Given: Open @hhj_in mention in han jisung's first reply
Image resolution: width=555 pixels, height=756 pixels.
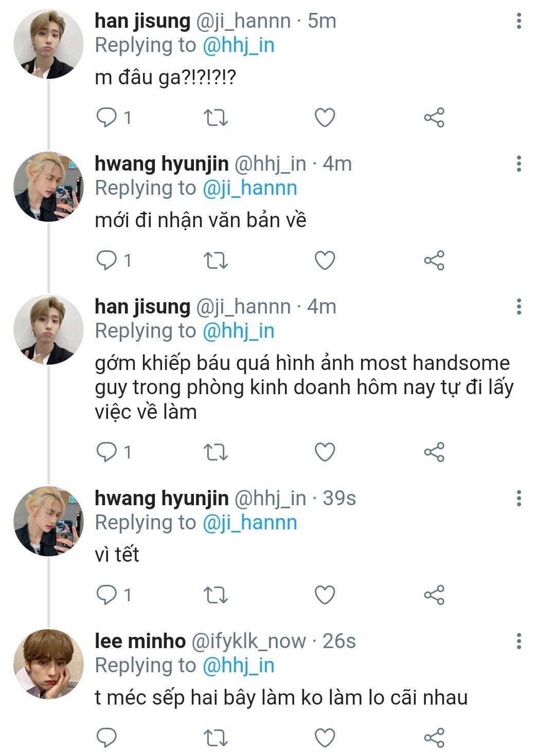Looking at the screenshot, I should point(238,46).
